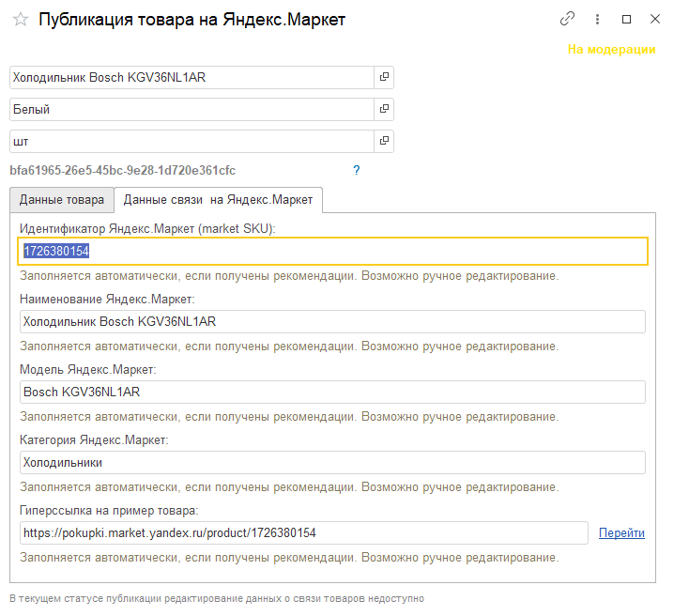Click into the Модель Яндекс.Маркет field
The image size is (674, 616).
[x=332, y=393]
